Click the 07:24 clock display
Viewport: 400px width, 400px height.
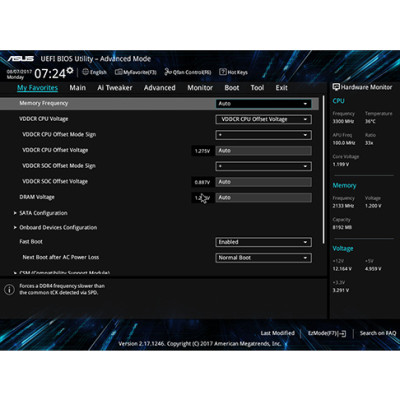click(50, 74)
